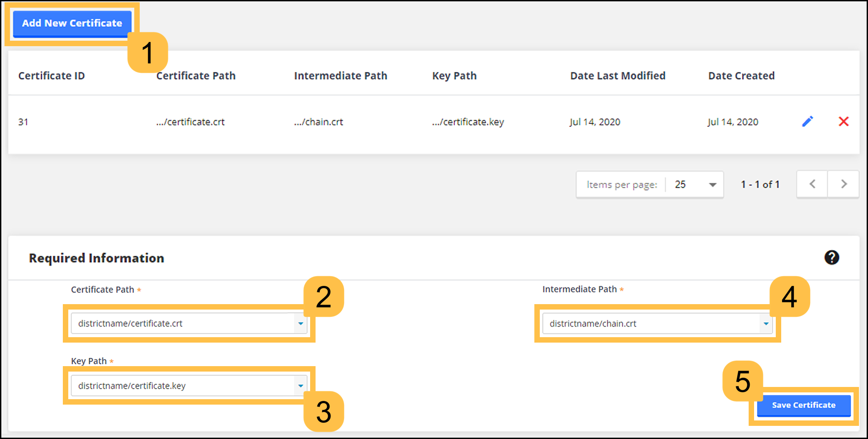The width and height of the screenshot is (868, 439).
Task: Click the Date Last Modified column header
Action: tap(618, 76)
